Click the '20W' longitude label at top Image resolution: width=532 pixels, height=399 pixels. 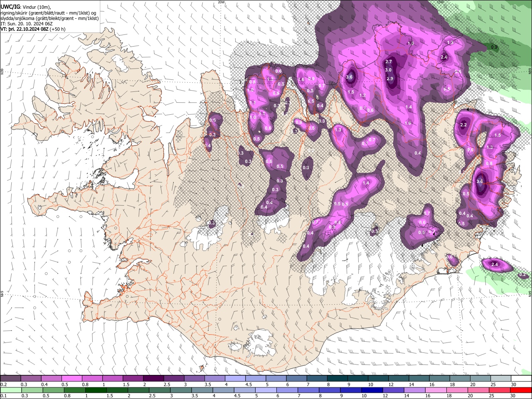click(x=221, y=2)
